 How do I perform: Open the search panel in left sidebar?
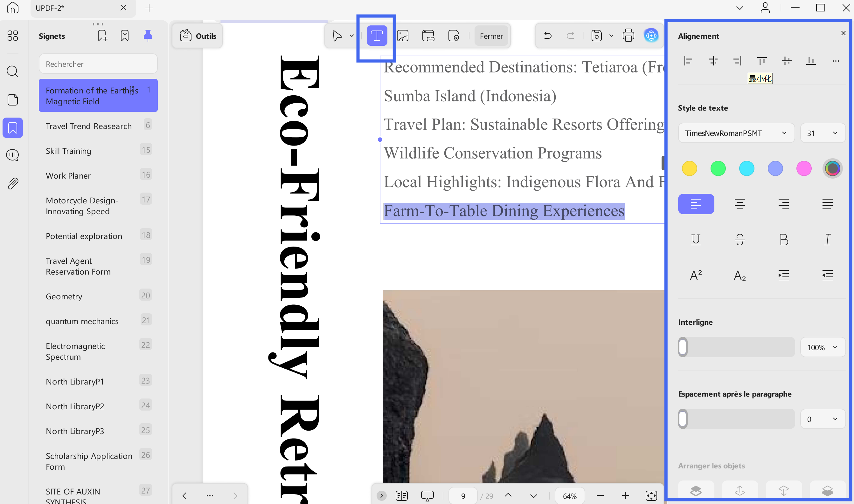pyautogui.click(x=13, y=71)
